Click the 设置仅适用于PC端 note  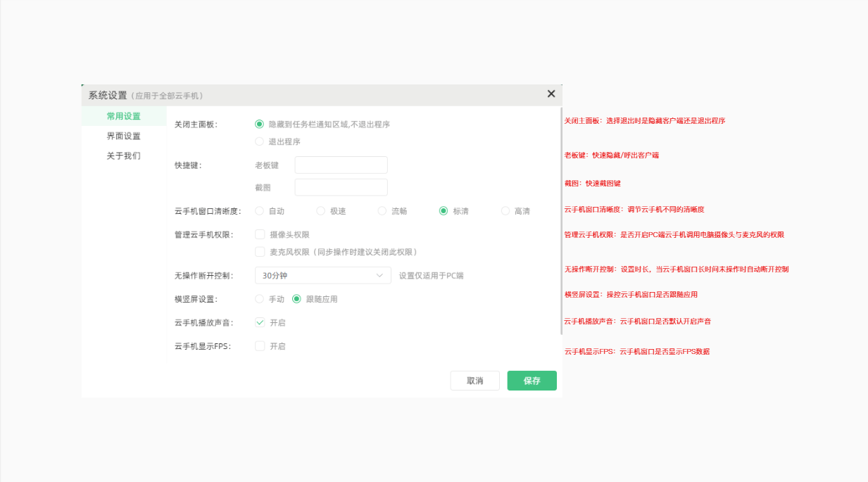432,275
